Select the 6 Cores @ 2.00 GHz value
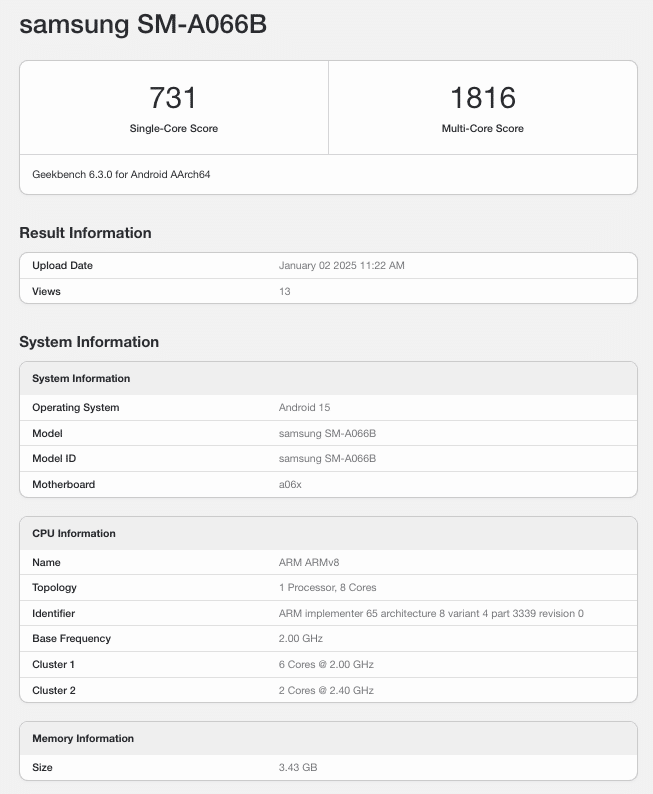 coord(326,664)
